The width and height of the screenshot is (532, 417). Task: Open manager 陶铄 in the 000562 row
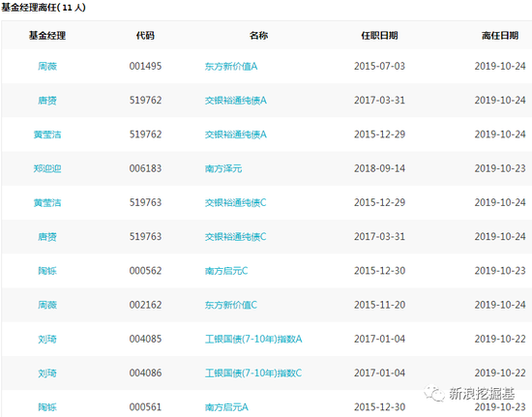(x=47, y=271)
